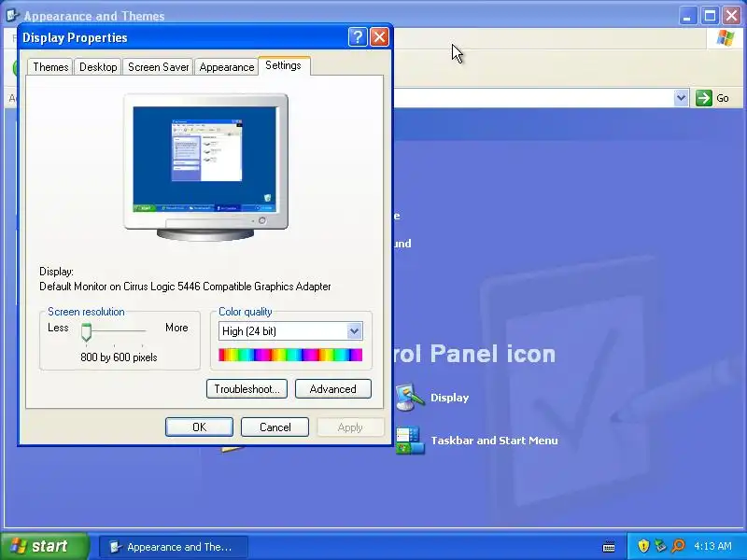Expand the address bar dropdown arrow
Screen dimensions: 747x560
pos(682,98)
